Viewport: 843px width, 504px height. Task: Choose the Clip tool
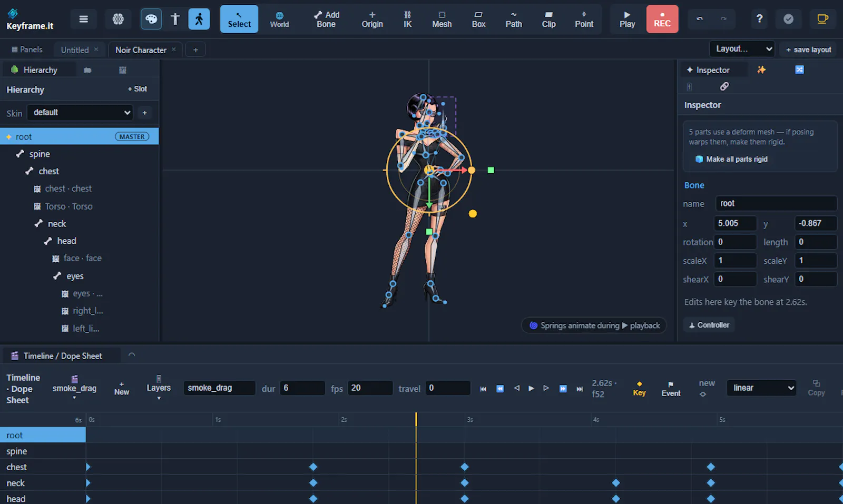point(548,19)
